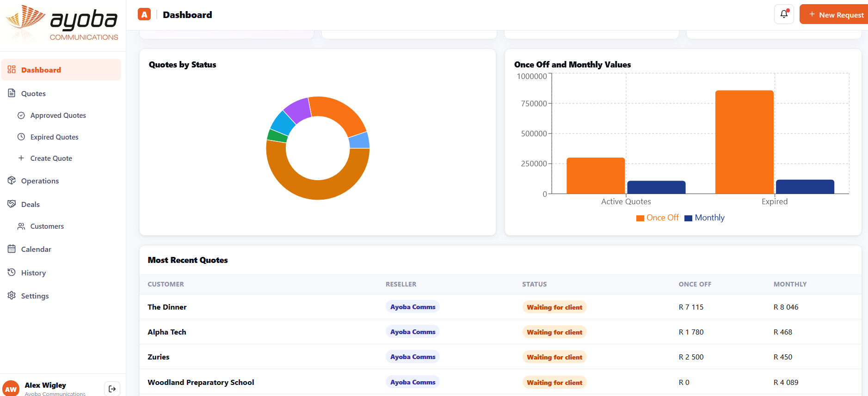Click the Expired Quotes clock icon
This screenshot has height=396, width=868.
[x=21, y=137]
